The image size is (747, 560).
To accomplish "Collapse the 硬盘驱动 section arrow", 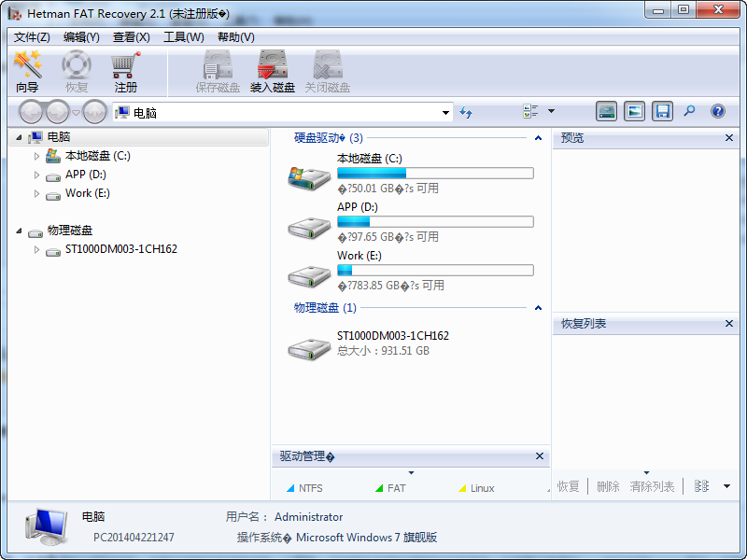I will tap(538, 138).
